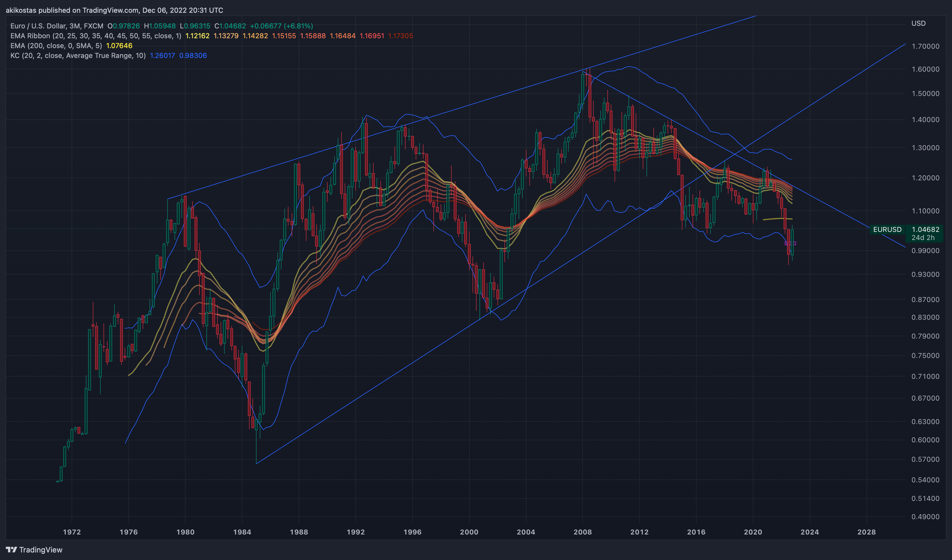Click the 0.60000 price axis label
This screenshot has width=952, height=560.
pos(926,440)
